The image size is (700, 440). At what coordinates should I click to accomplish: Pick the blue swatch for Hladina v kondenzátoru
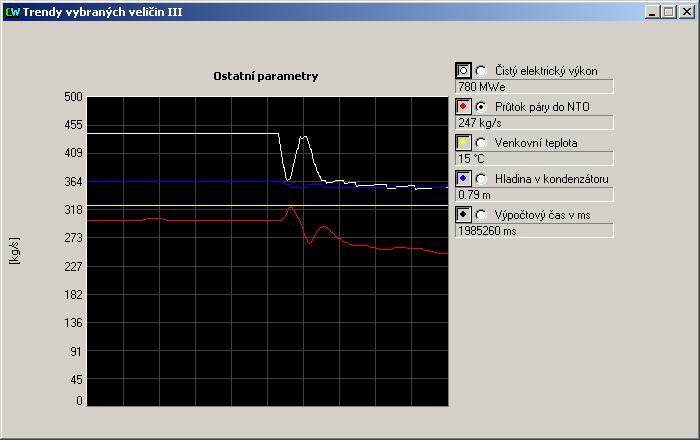(x=463, y=179)
